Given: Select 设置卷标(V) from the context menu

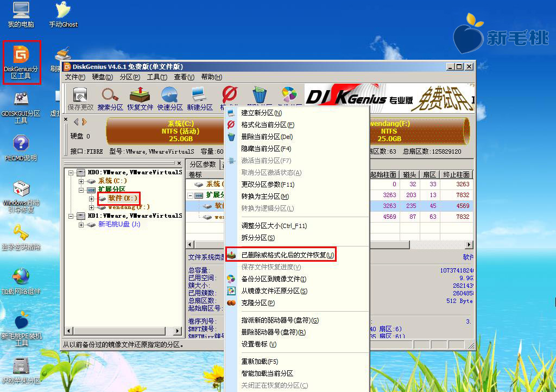Looking at the screenshot, I should [297, 344].
